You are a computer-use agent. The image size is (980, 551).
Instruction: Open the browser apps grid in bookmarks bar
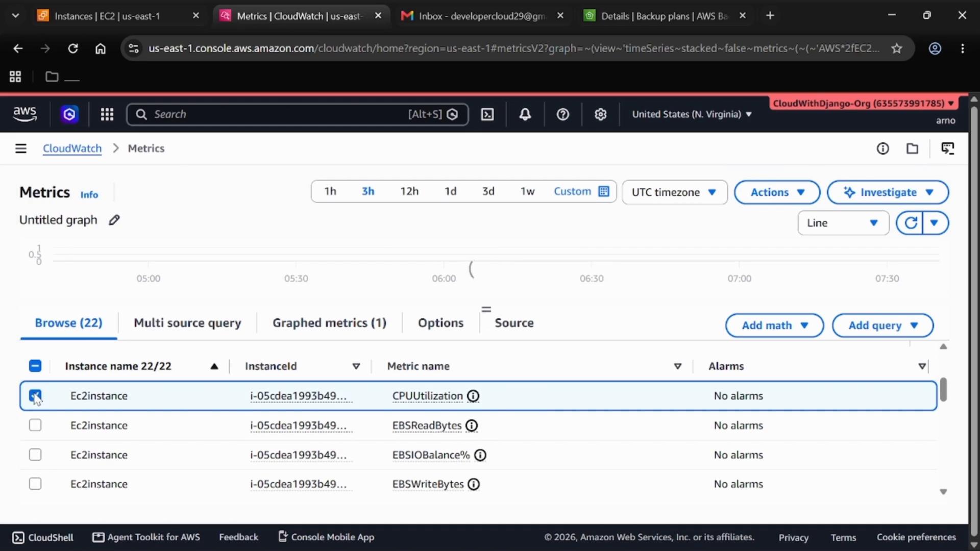click(x=15, y=77)
